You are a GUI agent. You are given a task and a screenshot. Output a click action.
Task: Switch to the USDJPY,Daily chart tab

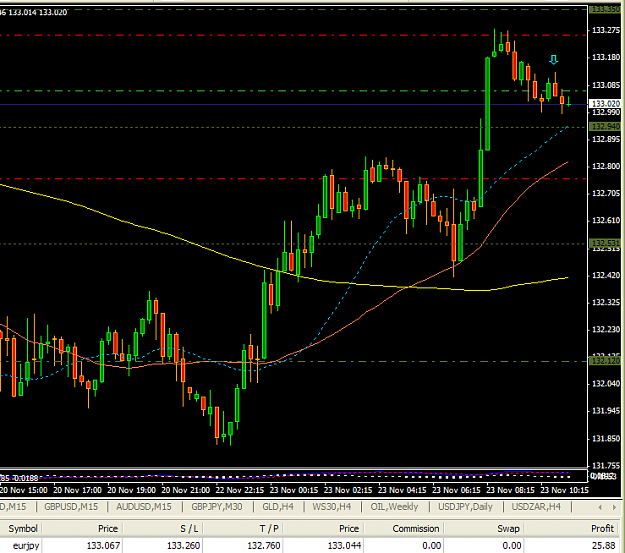[x=465, y=507]
